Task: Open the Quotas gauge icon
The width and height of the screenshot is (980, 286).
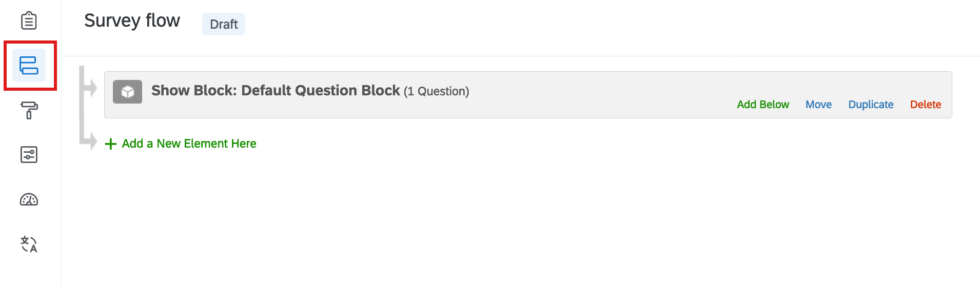Action: point(29,199)
